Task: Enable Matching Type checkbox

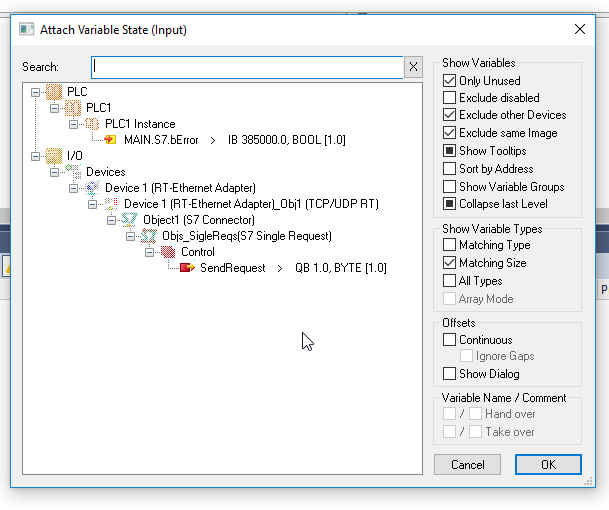Action: coord(449,245)
